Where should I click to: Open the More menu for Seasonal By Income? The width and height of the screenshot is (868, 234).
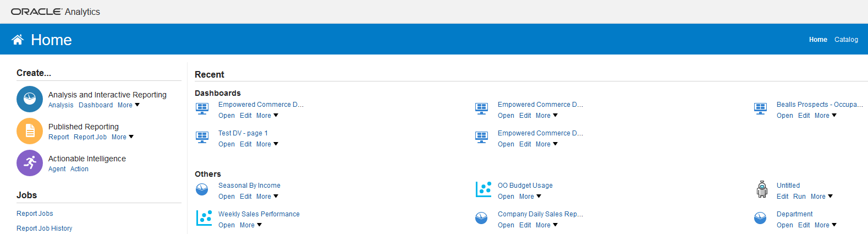267,197
